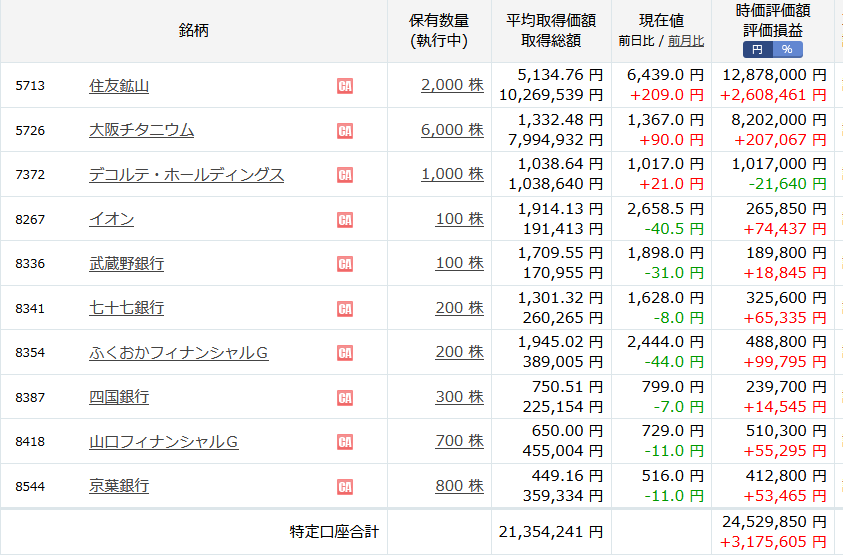
Task: Open the 七十七銀行 stock page
Action: [126, 308]
